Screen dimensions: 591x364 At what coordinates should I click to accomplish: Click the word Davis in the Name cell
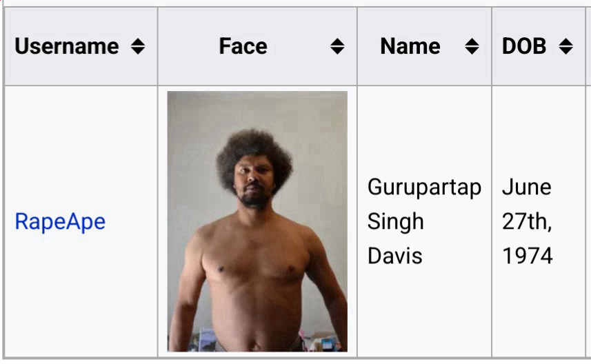tap(394, 256)
